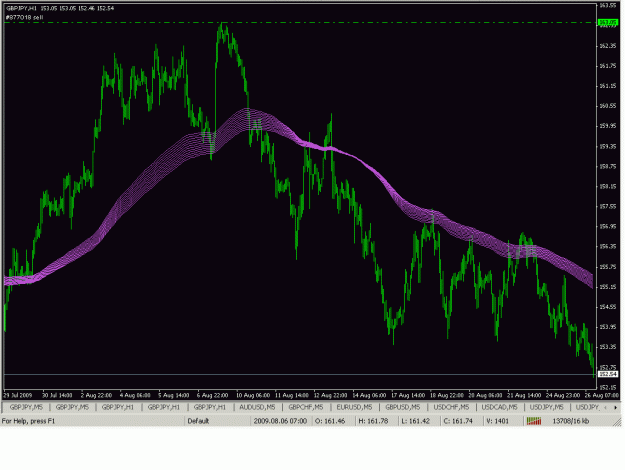
Task: Select the USDJPY,M5 chart tab
Action: pos(546,407)
